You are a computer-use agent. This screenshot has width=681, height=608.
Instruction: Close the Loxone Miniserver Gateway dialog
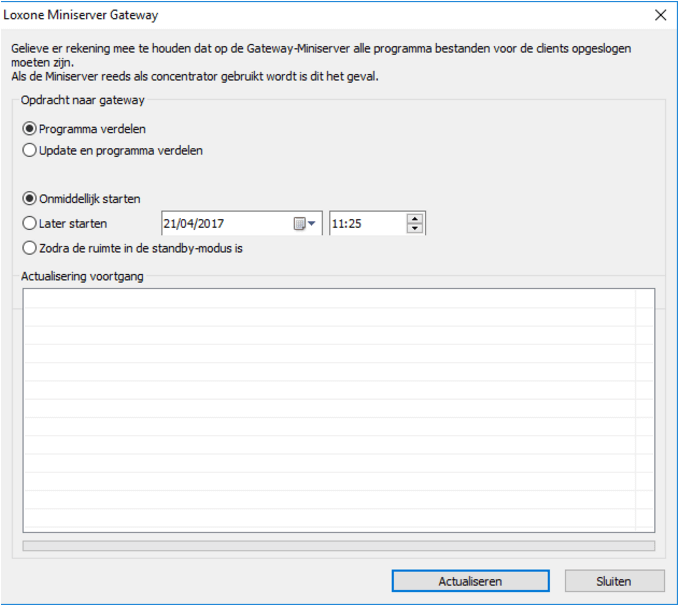(x=660, y=15)
